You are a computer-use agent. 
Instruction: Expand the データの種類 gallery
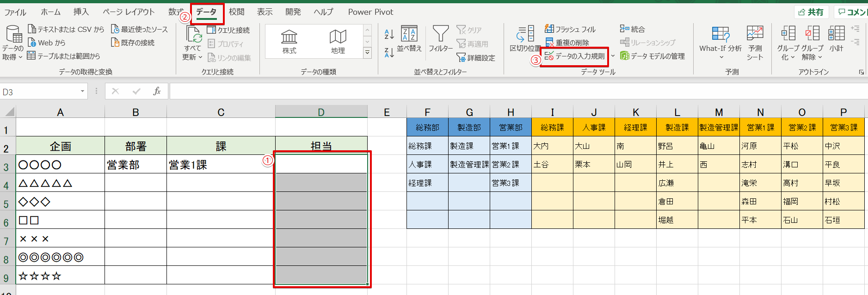tap(367, 53)
